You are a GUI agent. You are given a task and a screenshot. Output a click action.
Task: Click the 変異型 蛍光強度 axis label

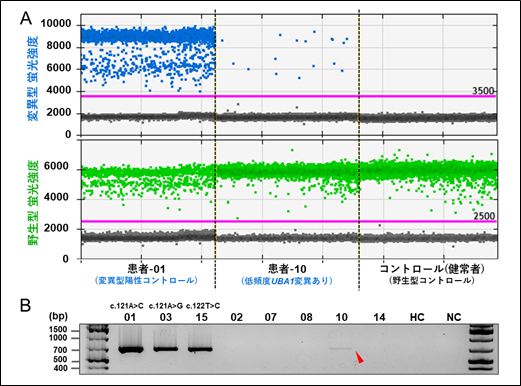point(33,78)
